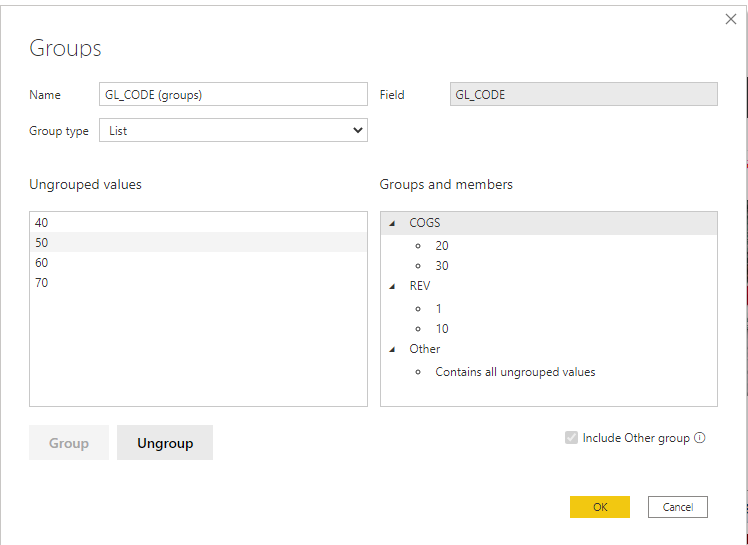Screen dimensions: 748x545
Task: Select the Other group row
Action: click(x=549, y=349)
